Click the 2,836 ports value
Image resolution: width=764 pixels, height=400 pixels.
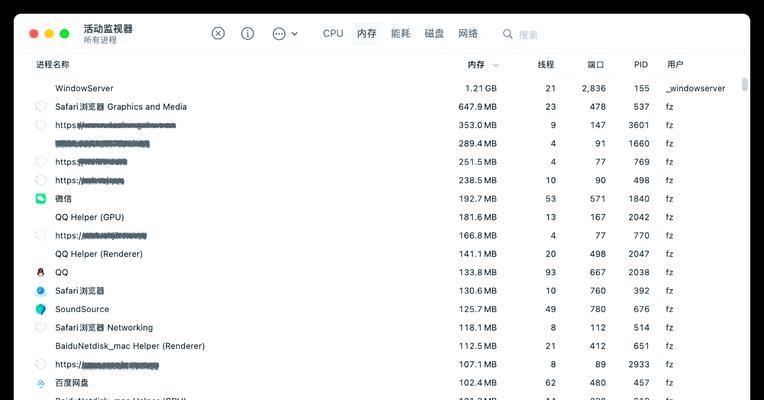[x=593, y=88]
